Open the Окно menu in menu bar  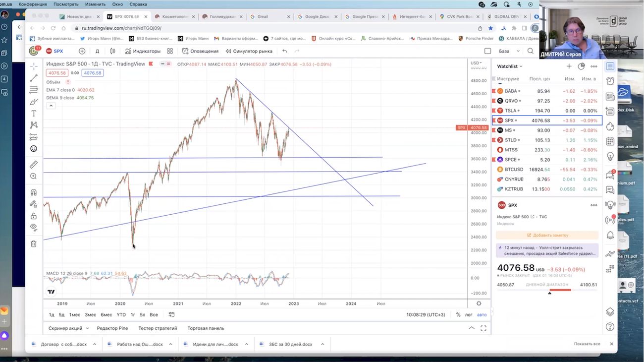tap(117, 4)
